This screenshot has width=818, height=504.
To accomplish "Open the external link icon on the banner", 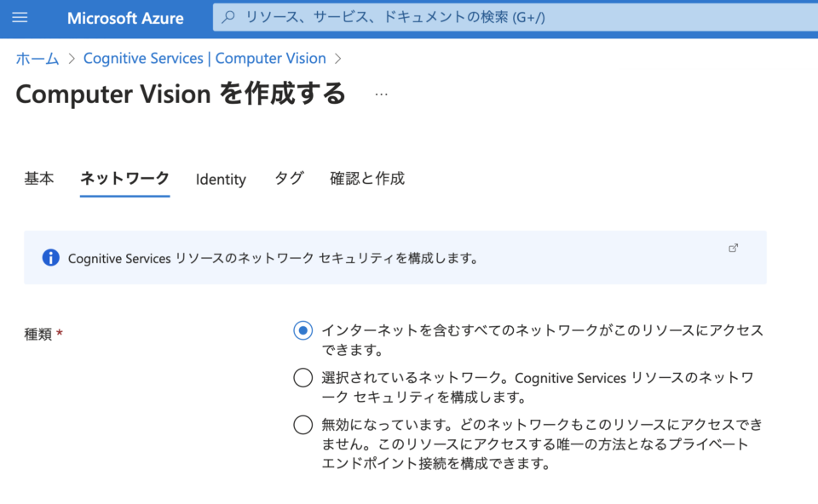I will coord(734,247).
